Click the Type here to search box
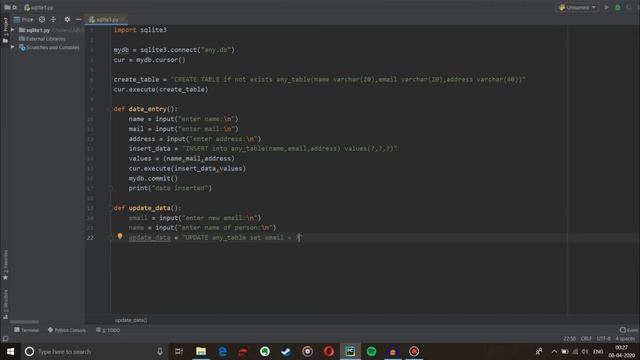640x360 pixels. tap(94, 351)
